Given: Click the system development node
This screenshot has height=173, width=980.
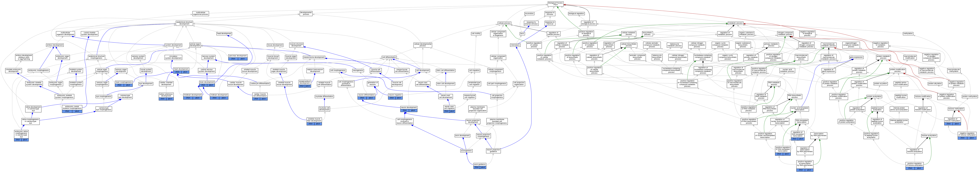Looking at the screenshot, I should coord(173,45).
